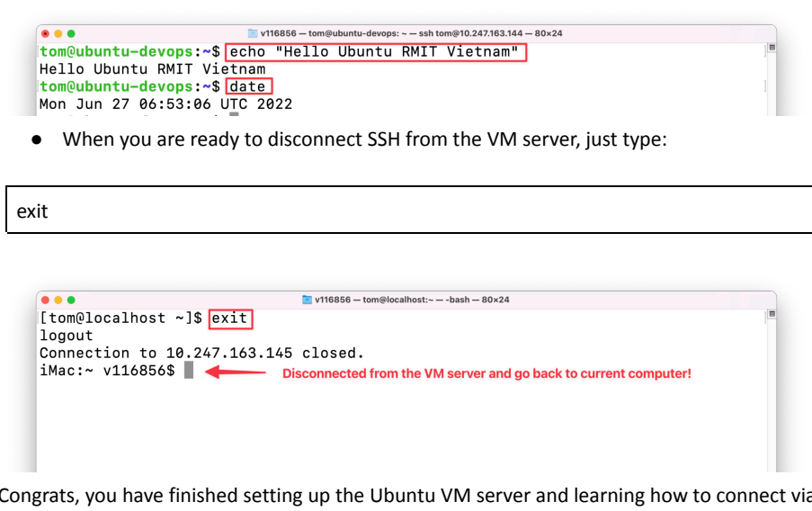The image size is (812, 511).
Task: Click the upper terminal title text with ssh tom@10.247.163.144
Action: [411, 33]
